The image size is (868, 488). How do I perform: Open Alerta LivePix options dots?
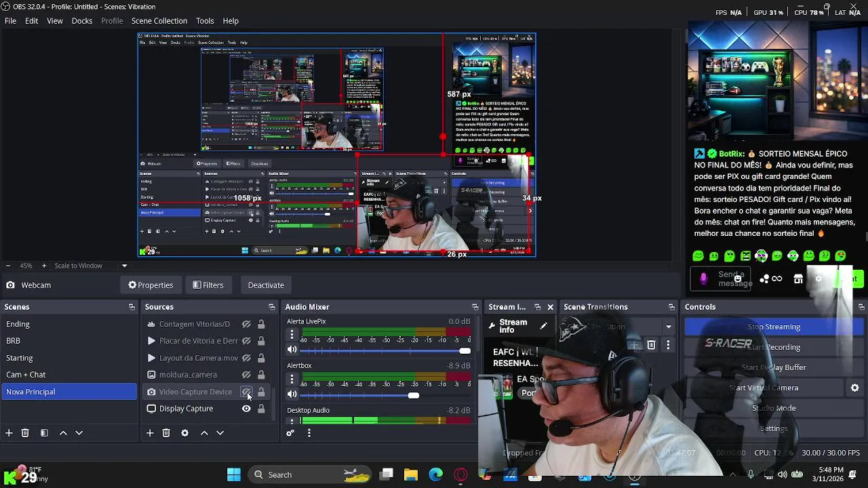[x=292, y=335]
